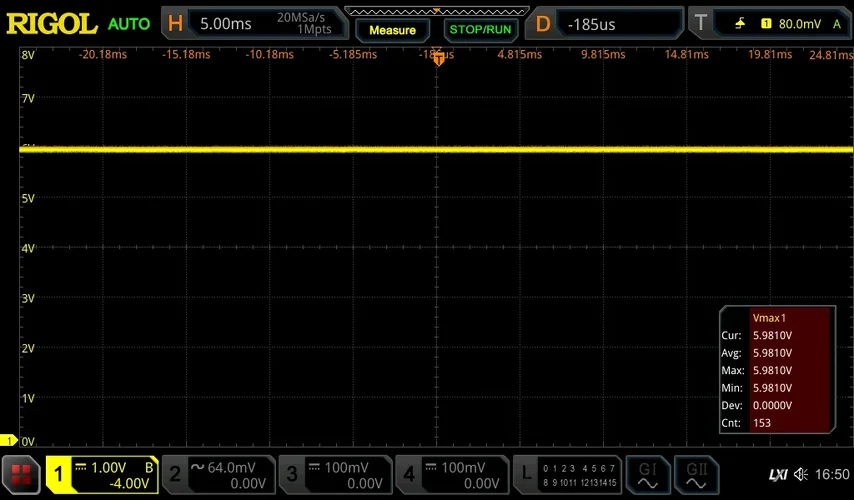Image resolution: width=854 pixels, height=500 pixels.
Task: Enable channel 4
Action: pyautogui.click(x=409, y=474)
